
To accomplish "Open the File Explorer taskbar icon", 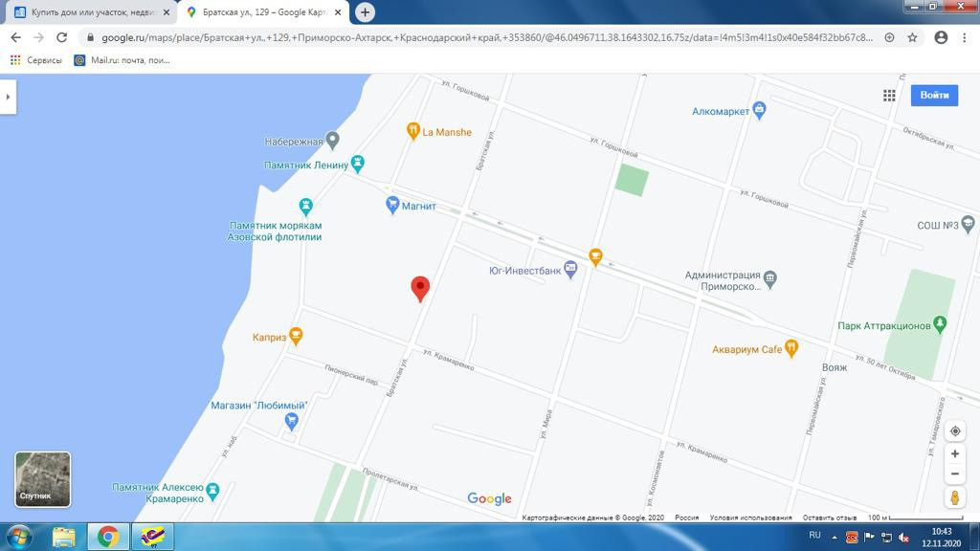I will [63, 537].
